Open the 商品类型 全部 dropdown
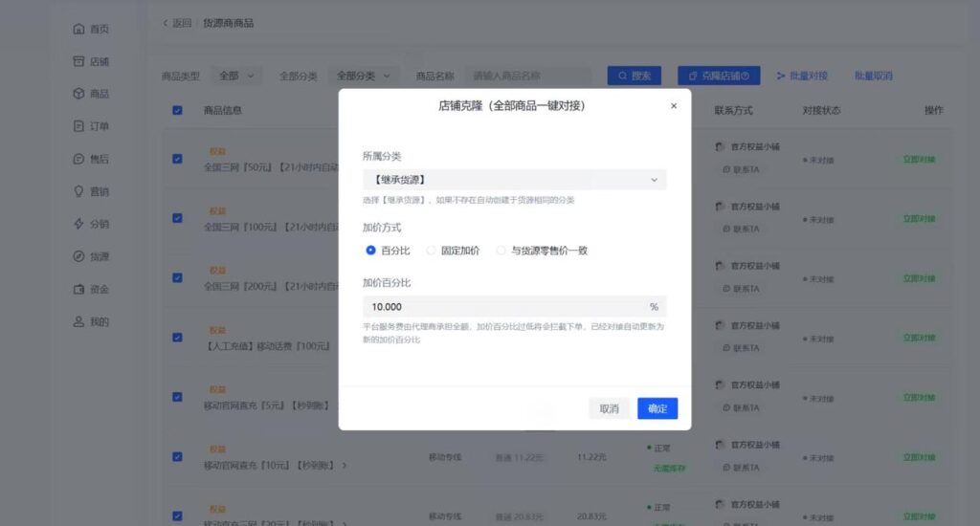980x526 pixels. click(236, 76)
